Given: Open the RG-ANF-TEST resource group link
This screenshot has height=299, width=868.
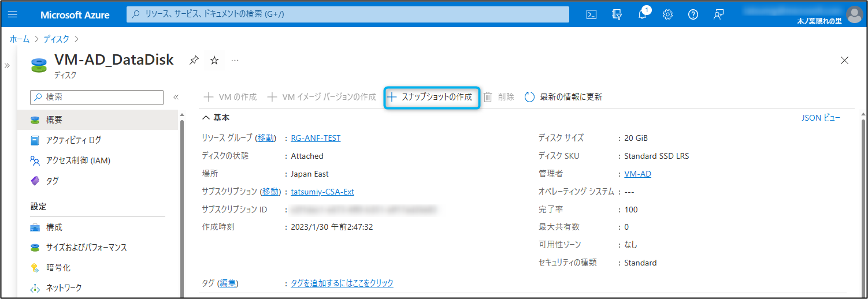Looking at the screenshot, I should (x=316, y=139).
